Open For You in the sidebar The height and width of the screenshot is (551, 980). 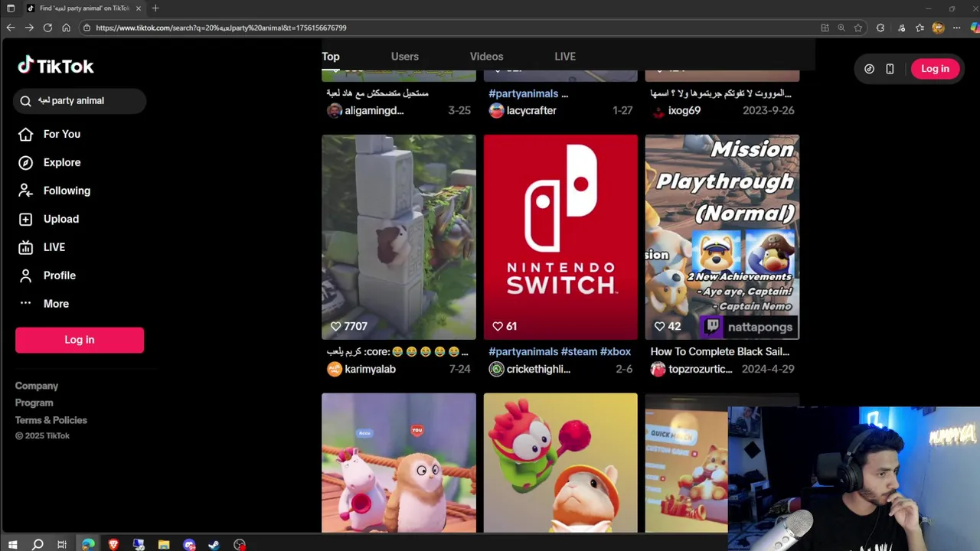[x=62, y=134]
